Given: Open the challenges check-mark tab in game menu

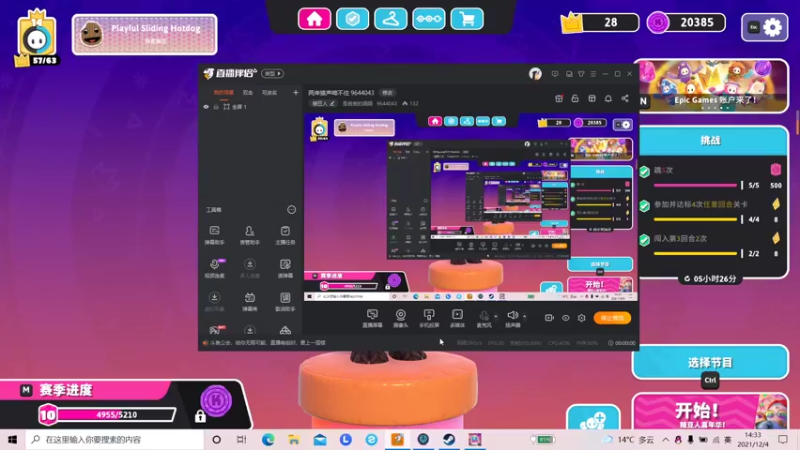Looking at the screenshot, I should (352, 19).
